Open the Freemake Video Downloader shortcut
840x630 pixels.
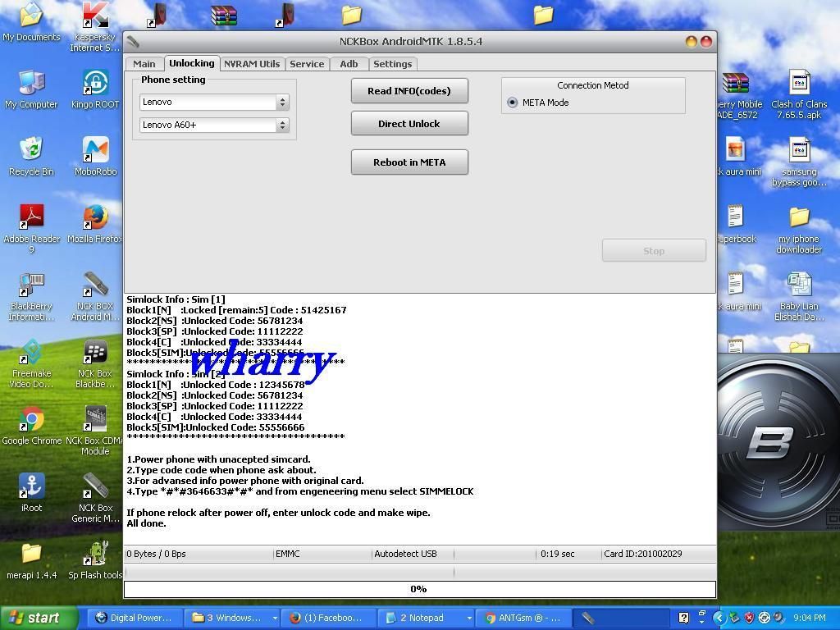(x=31, y=363)
